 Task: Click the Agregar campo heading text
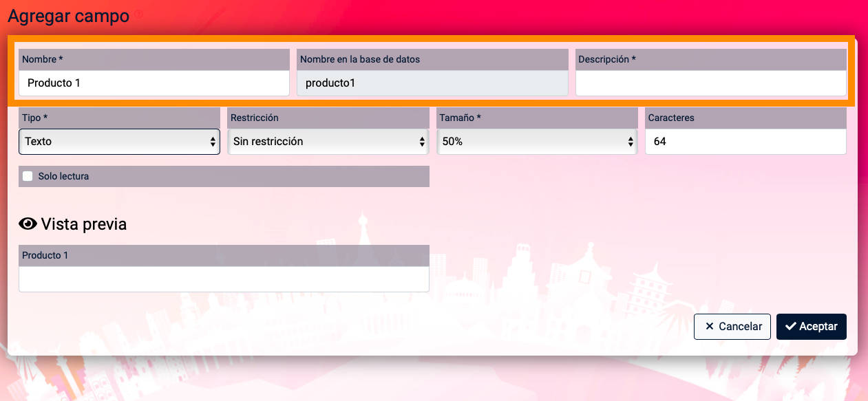68,16
